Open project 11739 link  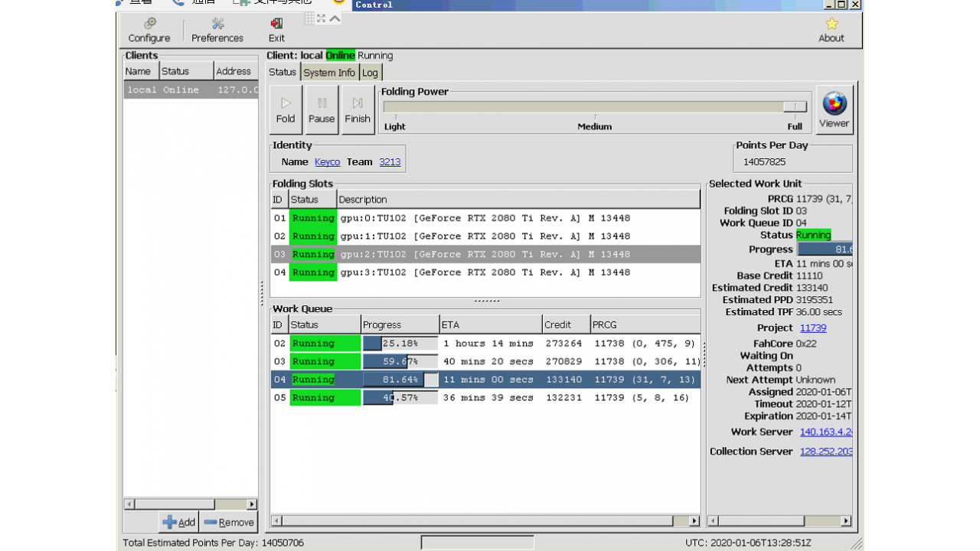coord(813,328)
